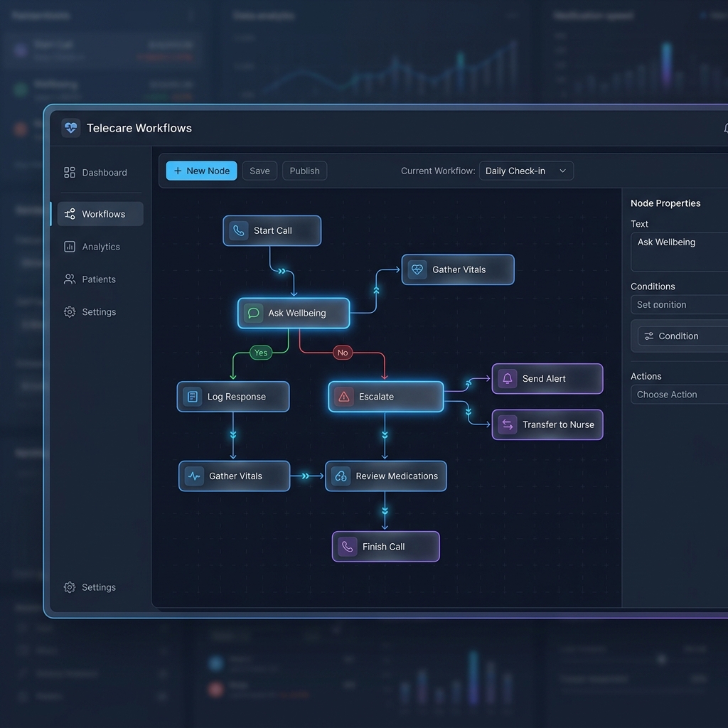Select Workflows in the sidebar
The width and height of the screenshot is (728, 728).
tap(100, 214)
